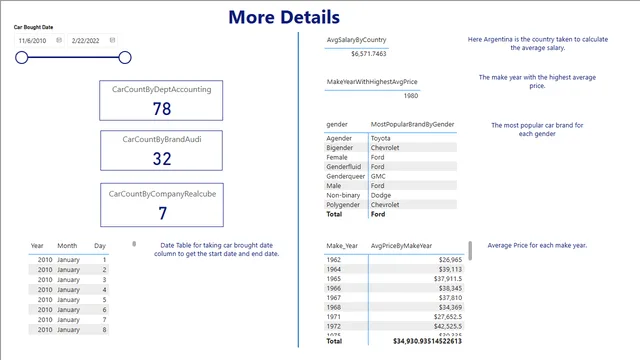The image size is (640, 360).
Task: Sort date table by Day column header
Action: (100, 246)
